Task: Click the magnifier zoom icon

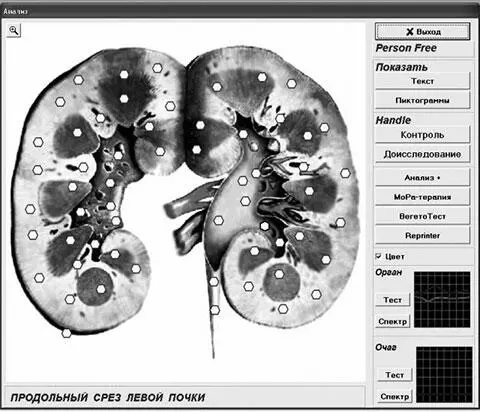Action: [14, 30]
